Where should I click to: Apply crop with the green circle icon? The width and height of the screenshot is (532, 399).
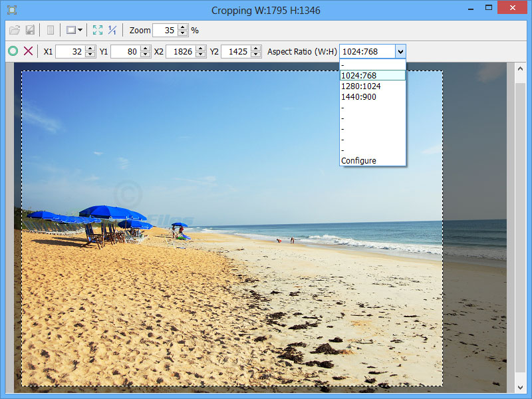coord(13,51)
